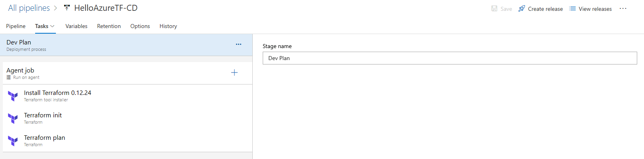Add a task with the Agent job plus icon
The width and height of the screenshot is (644, 159).
click(234, 72)
